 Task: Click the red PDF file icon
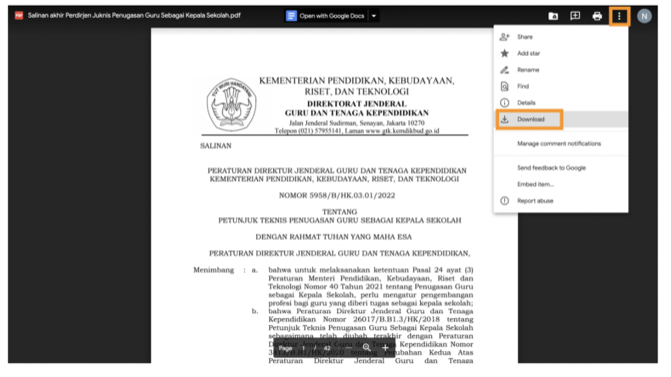tap(19, 16)
